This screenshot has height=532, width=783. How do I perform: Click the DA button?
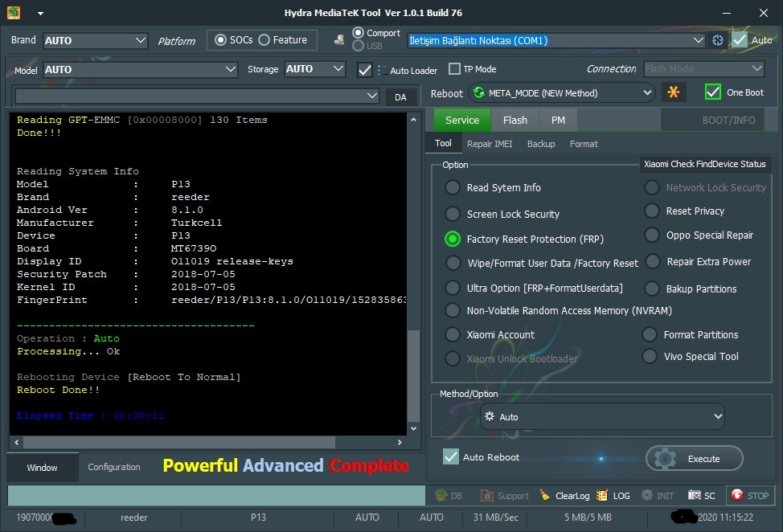[x=400, y=96]
